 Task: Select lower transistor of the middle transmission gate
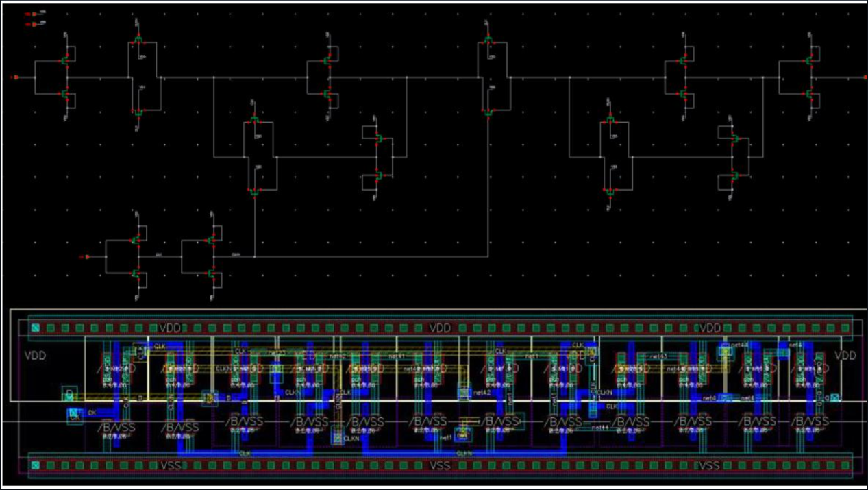click(488, 113)
